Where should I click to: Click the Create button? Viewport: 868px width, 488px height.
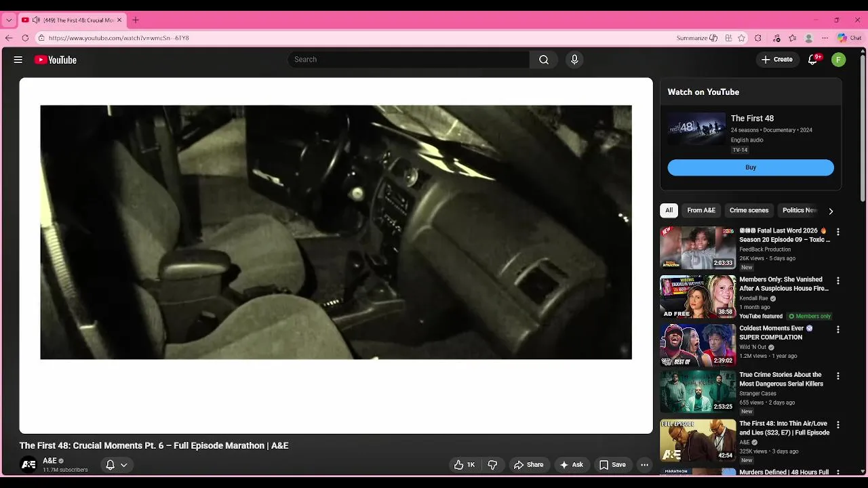point(777,60)
